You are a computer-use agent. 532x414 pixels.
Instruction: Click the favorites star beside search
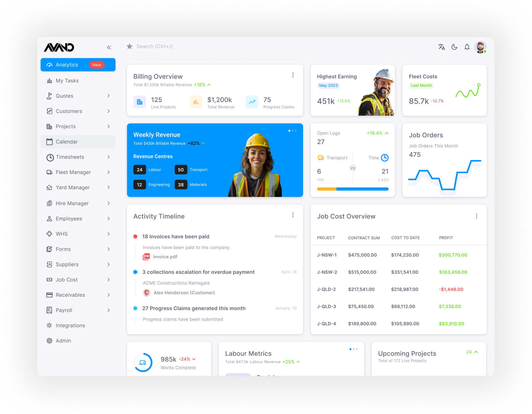click(x=130, y=46)
